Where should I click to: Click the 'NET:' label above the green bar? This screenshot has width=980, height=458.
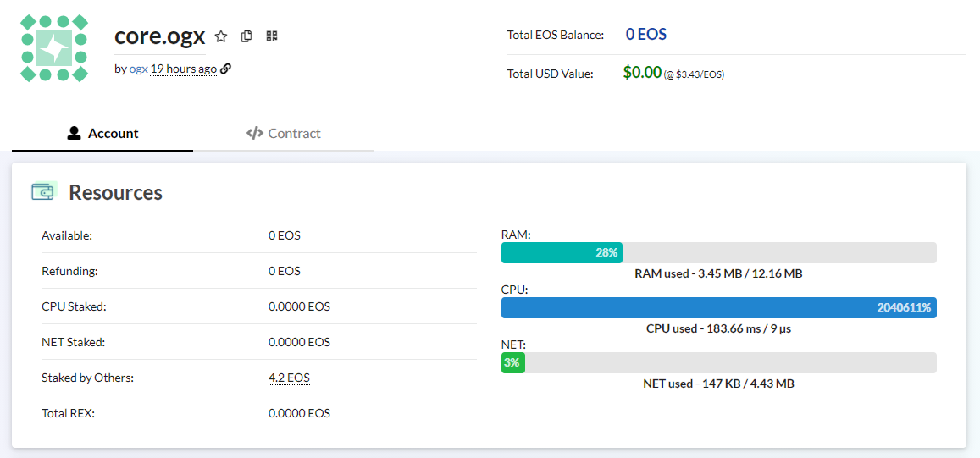coord(514,345)
